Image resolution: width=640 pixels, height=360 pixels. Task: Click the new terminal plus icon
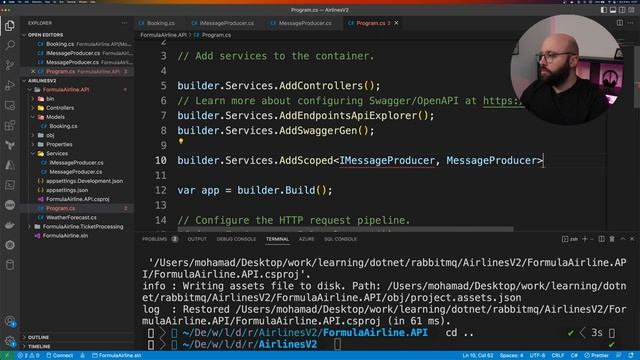(584, 239)
